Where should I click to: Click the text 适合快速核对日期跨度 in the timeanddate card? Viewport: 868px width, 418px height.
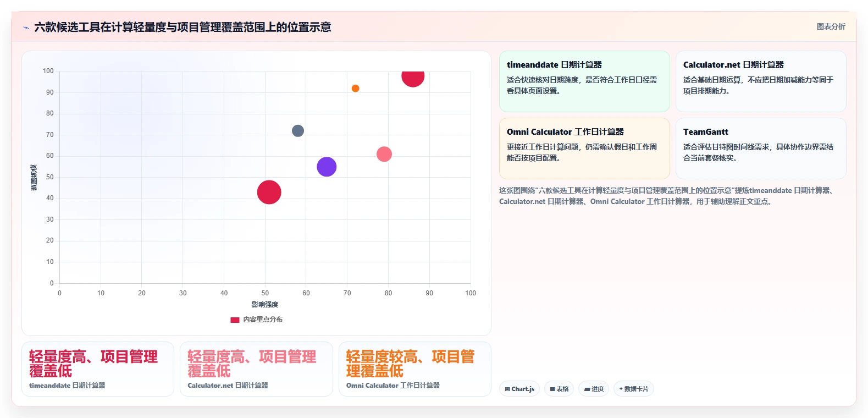[x=543, y=80]
